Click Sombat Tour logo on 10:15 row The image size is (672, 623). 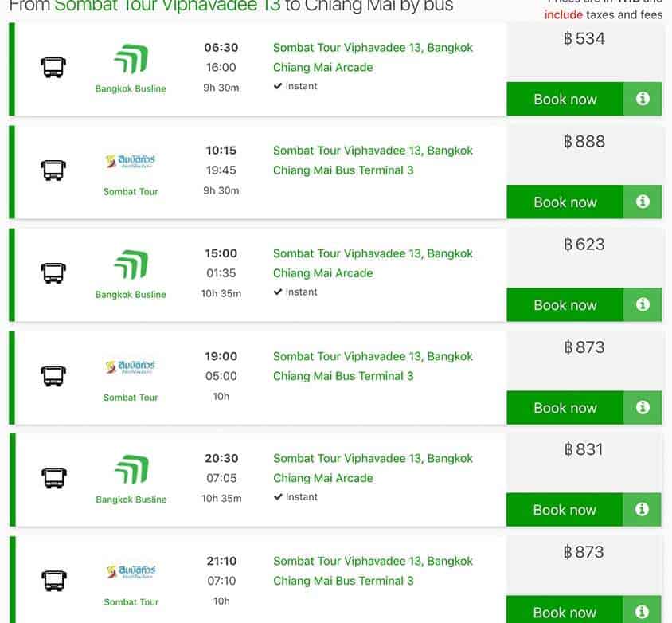click(x=131, y=163)
